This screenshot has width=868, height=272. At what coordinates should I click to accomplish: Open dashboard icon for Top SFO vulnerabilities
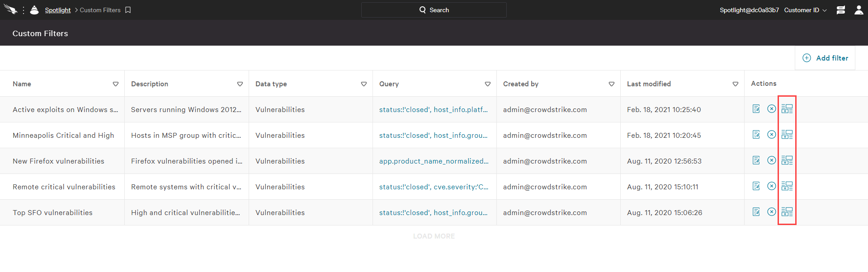pyautogui.click(x=787, y=212)
